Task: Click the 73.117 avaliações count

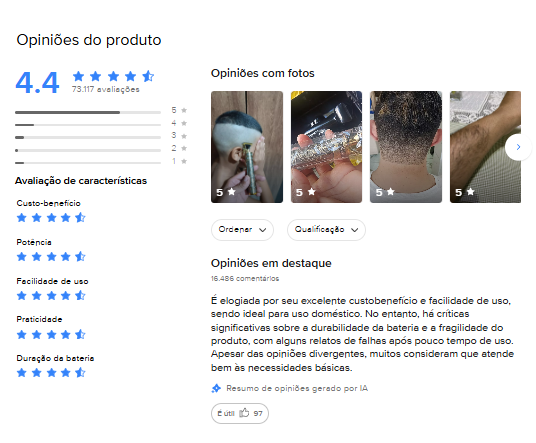Action: tap(106, 90)
